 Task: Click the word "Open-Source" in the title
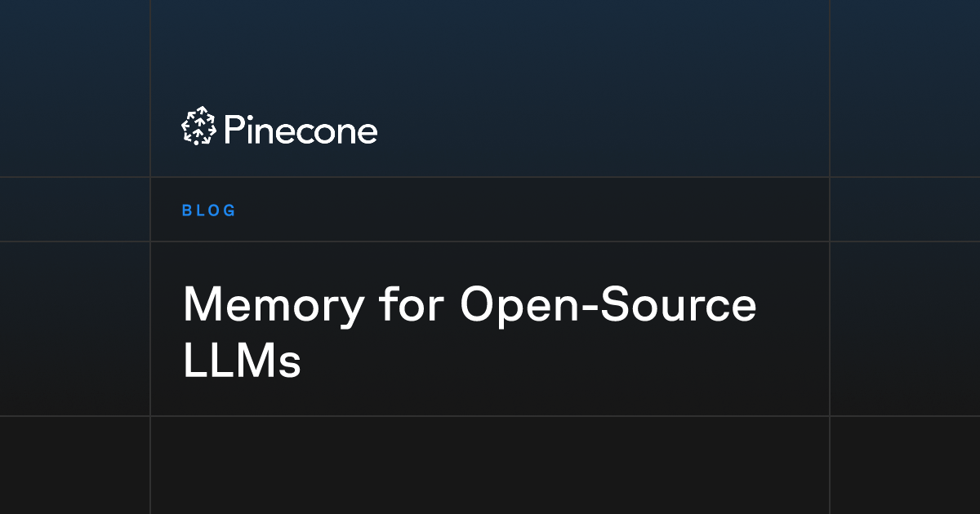pos(608,305)
